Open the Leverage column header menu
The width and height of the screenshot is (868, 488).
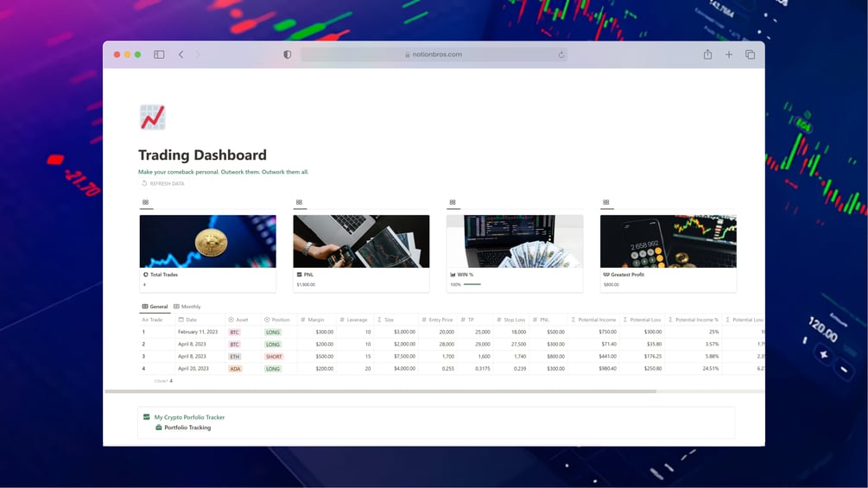354,320
